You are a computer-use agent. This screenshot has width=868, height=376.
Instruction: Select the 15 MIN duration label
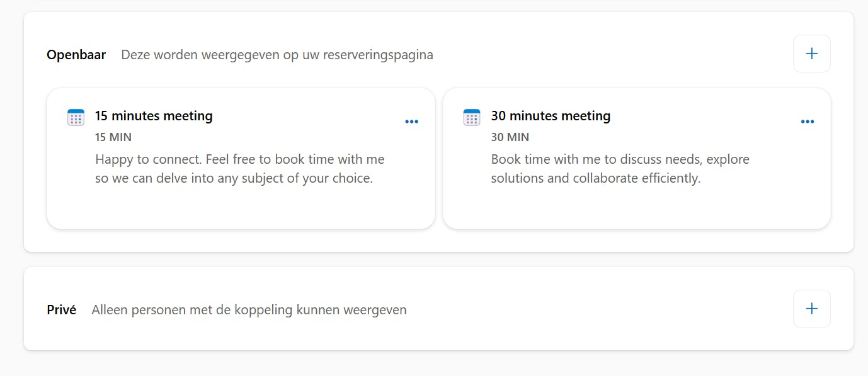click(x=113, y=137)
